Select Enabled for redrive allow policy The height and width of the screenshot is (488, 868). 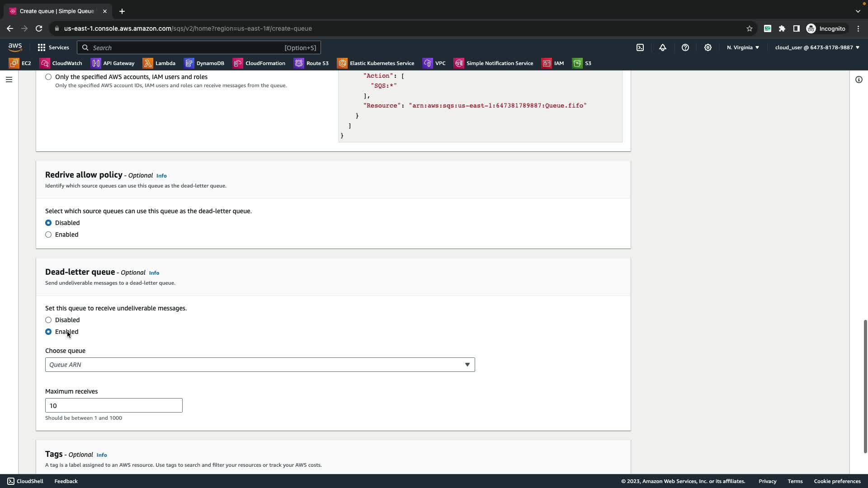click(x=48, y=235)
